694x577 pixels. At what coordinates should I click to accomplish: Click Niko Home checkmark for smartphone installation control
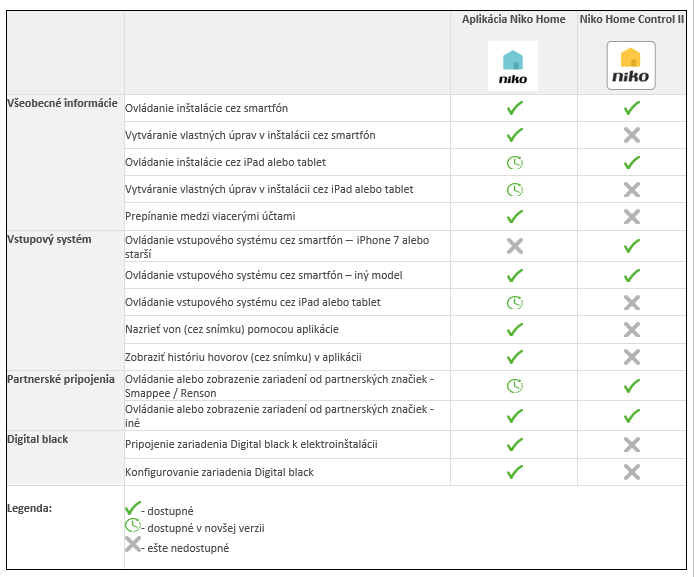click(515, 108)
